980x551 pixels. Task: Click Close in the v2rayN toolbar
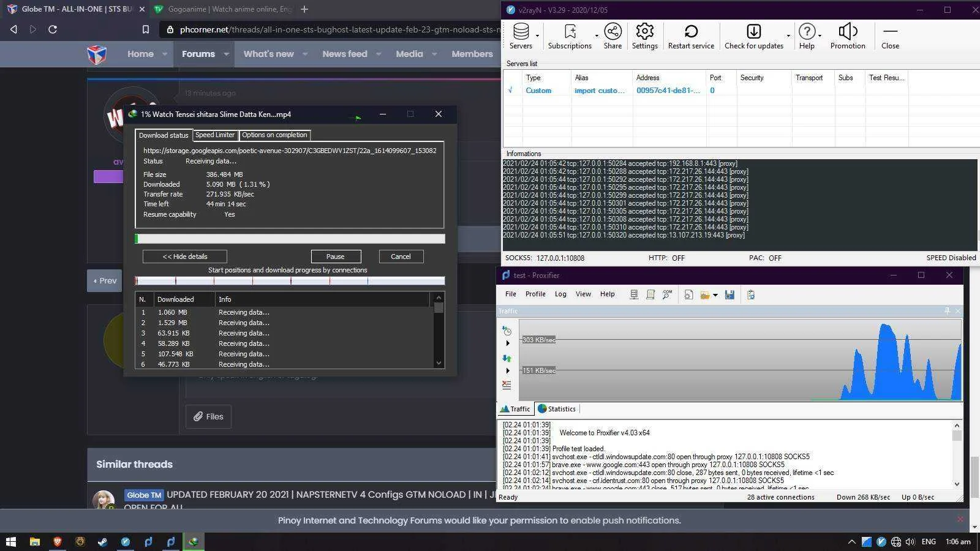point(890,36)
